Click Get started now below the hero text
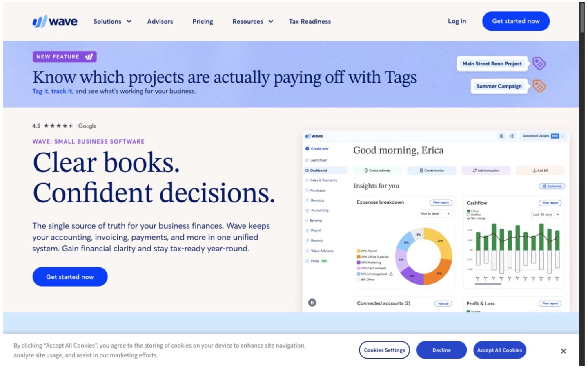The image size is (588, 368). click(x=70, y=277)
